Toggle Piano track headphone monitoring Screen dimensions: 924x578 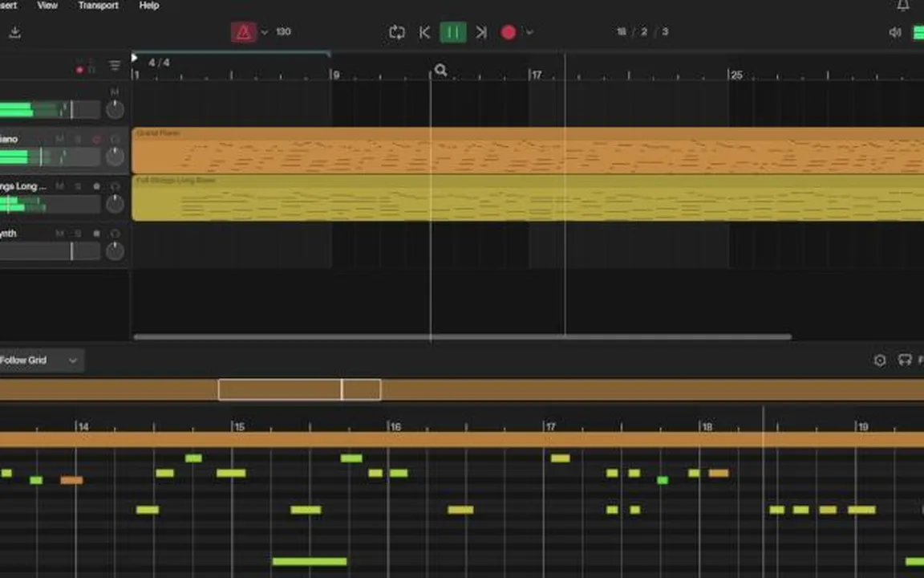115,139
